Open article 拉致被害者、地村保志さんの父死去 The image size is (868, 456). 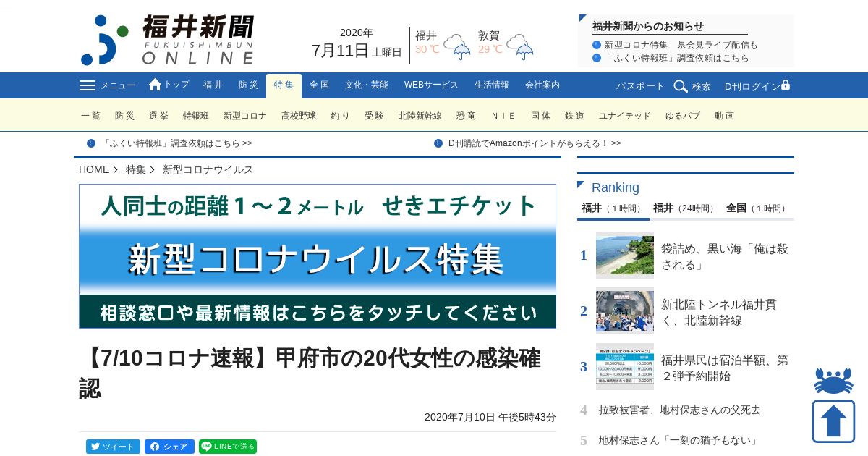680,410
